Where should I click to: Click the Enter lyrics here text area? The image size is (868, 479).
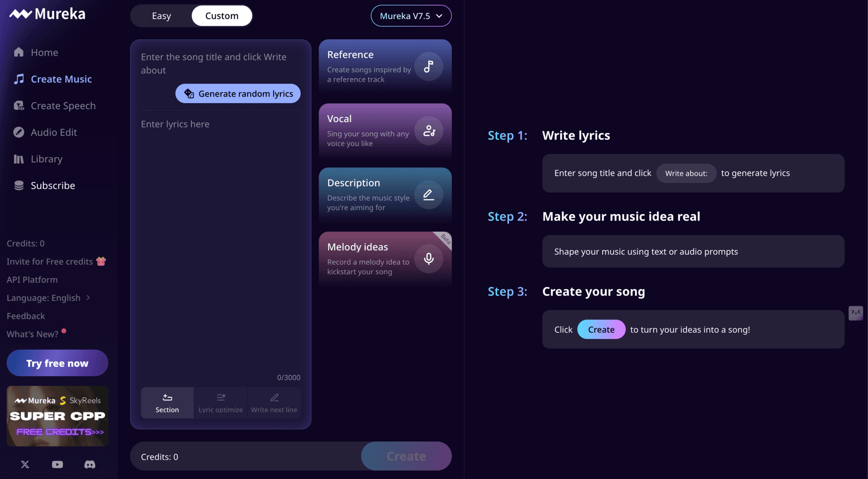pyautogui.click(x=221, y=244)
